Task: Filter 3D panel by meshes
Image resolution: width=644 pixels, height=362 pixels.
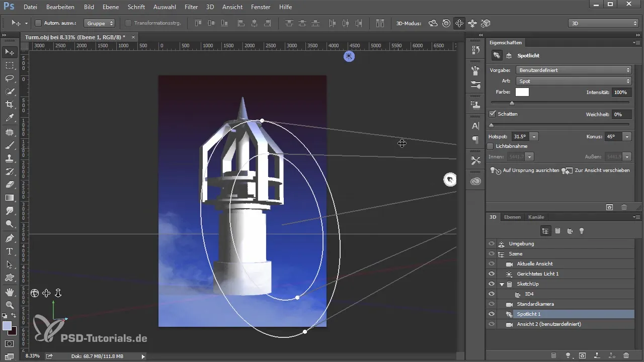Action: tap(557, 231)
